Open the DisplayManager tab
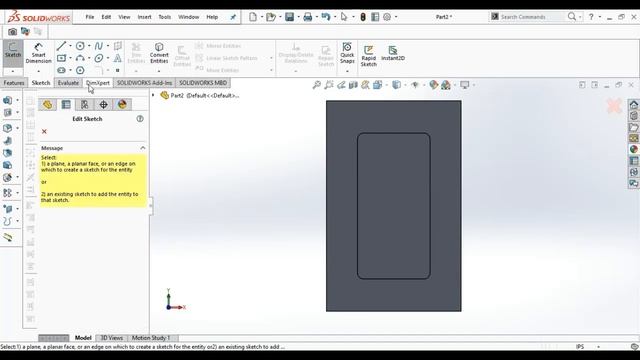Viewport: 640px width, 360px height. [122, 104]
